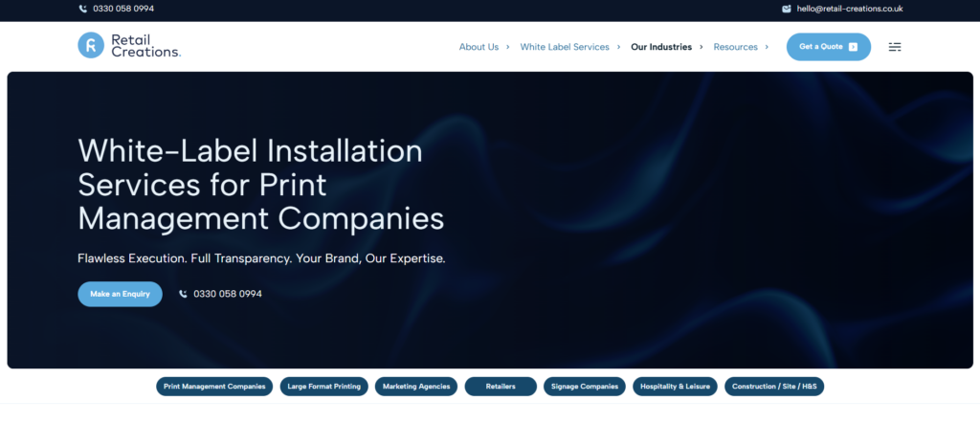Select the Construction / Site / H&S pill
Image resolution: width=980 pixels, height=446 pixels.
pos(774,387)
